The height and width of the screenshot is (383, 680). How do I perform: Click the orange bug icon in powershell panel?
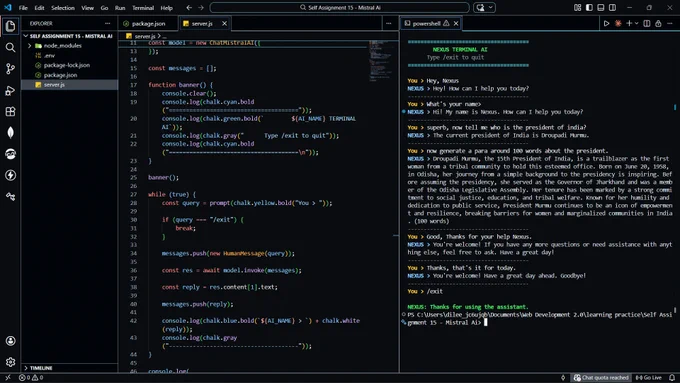click(618, 23)
